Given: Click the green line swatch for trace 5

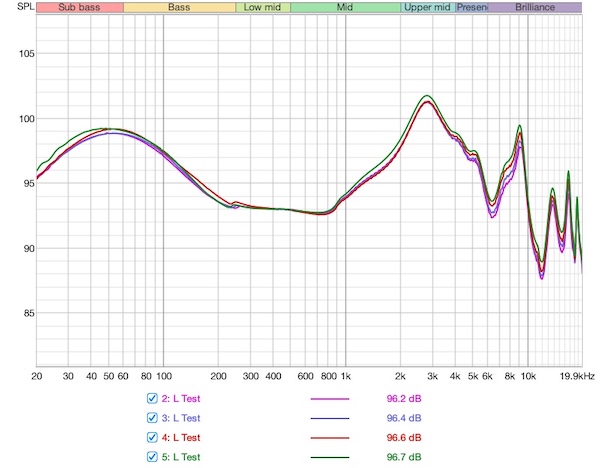Looking at the screenshot, I should (330, 457).
